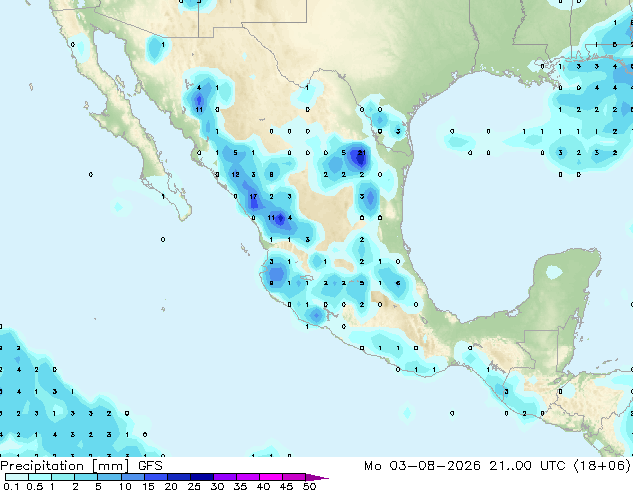The width and height of the screenshot is (634, 490).
Task: Pick the 15–20 mm blue legend swatch
Action: (155, 477)
